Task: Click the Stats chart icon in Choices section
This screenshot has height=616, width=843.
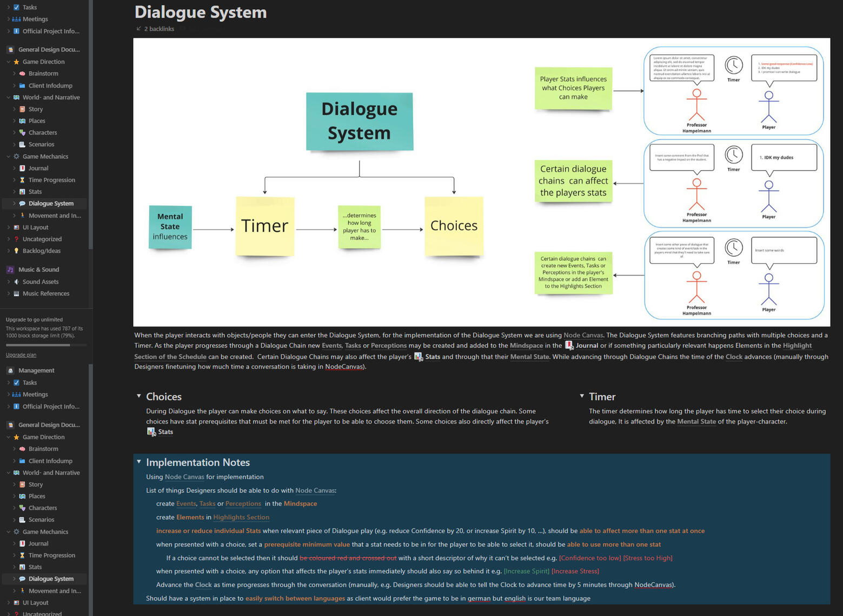Action: pos(151,432)
